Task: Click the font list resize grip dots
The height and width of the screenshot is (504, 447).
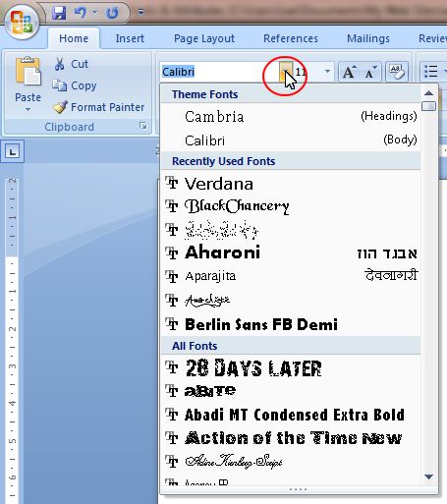Action: 298,489
